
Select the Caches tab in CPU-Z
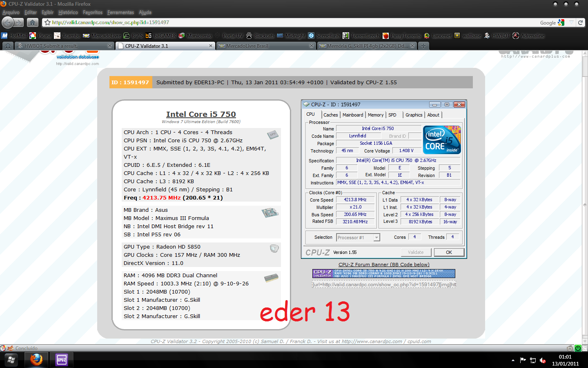(330, 115)
